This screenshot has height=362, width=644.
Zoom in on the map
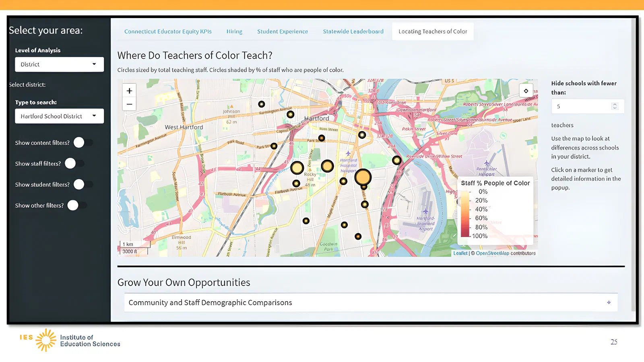click(129, 91)
